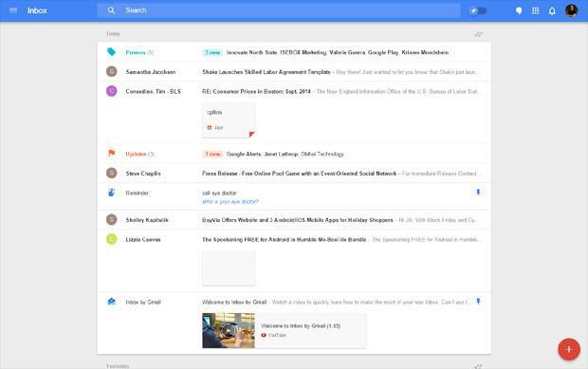Open the notifications bell
This screenshot has height=369, width=588.
coord(552,10)
